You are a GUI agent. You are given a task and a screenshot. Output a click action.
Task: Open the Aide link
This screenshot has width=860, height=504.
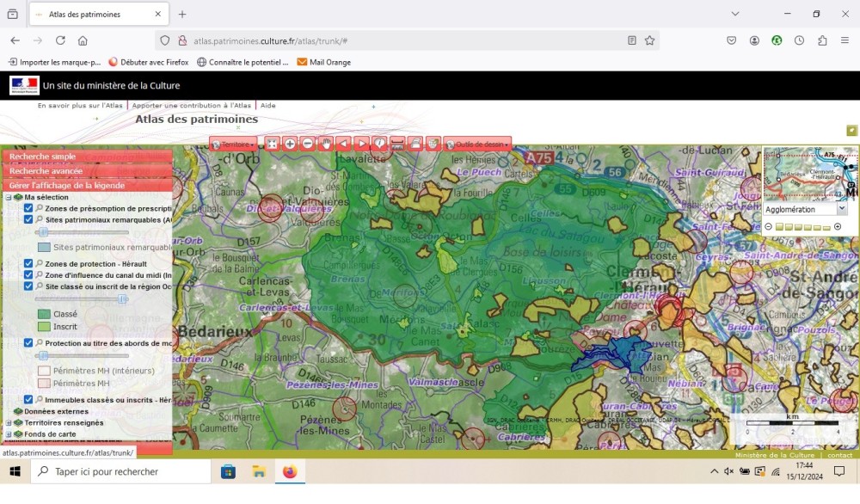pos(268,105)
